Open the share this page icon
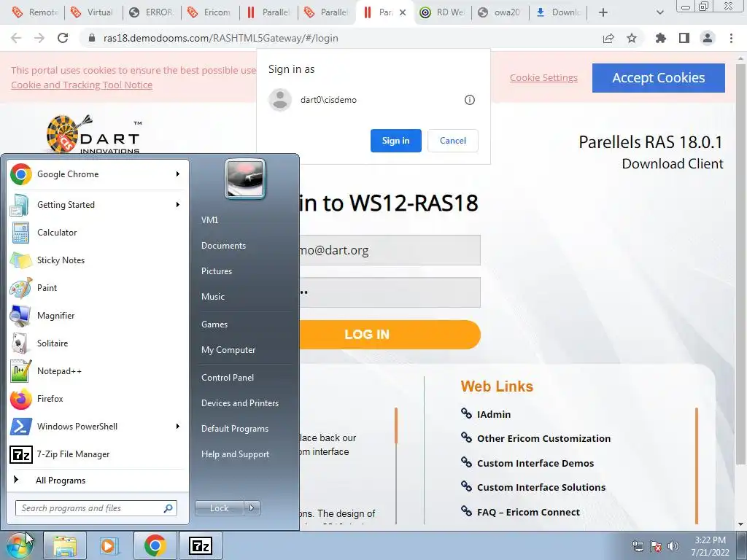 point(608,38)
